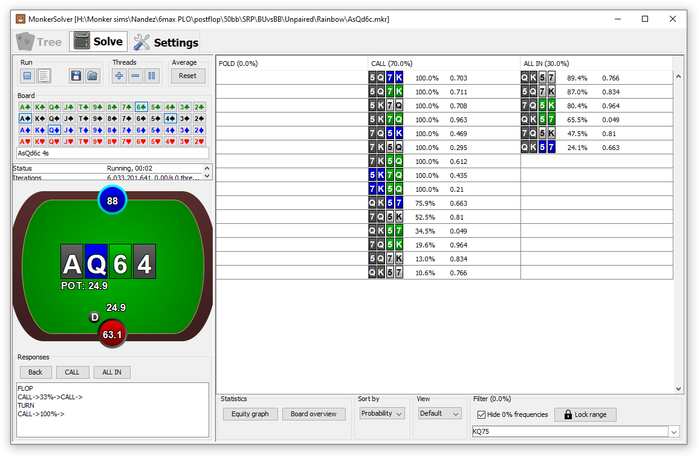Image resolution: width=700 pixels, height=458 pixels.
Task: Click the black Ace board card on table
Action: point(72,262)
